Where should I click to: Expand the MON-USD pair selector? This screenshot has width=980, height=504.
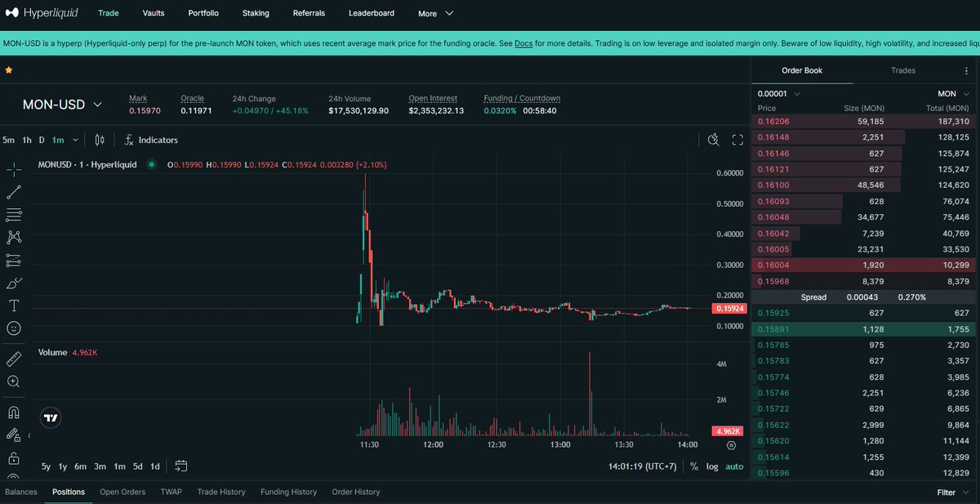pos(63,105)
